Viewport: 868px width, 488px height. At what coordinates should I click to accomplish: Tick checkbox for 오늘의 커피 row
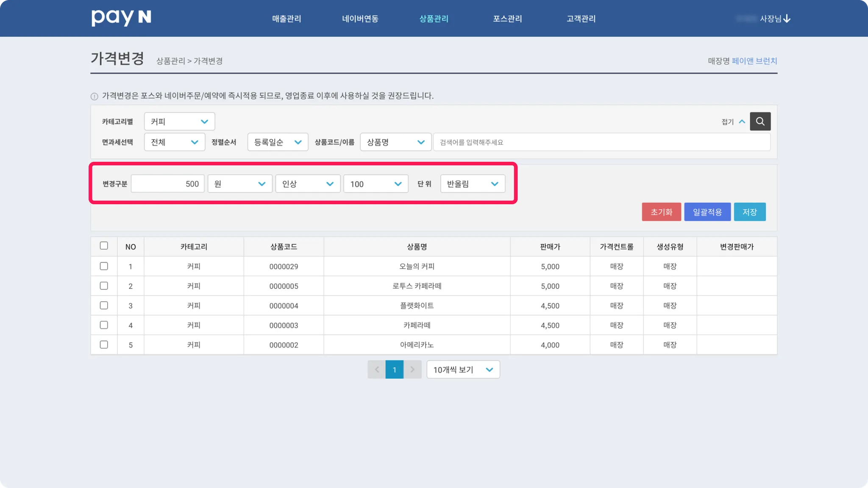pyautogui.click(x=104, y=266)
